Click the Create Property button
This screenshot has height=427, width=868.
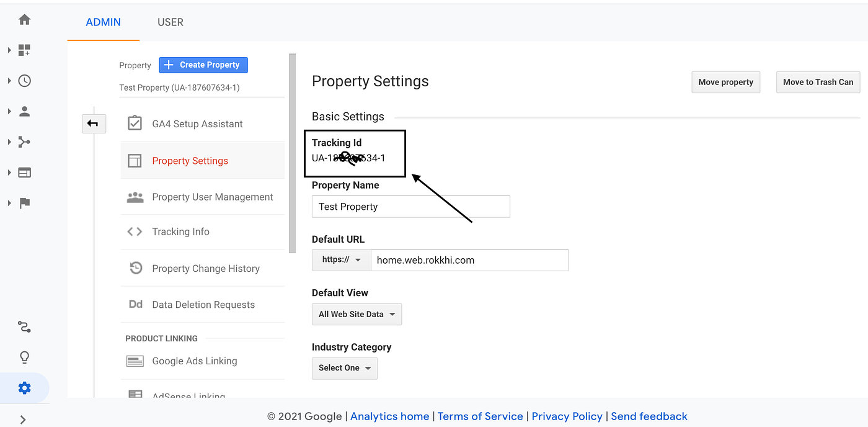(x=203, y=65)
